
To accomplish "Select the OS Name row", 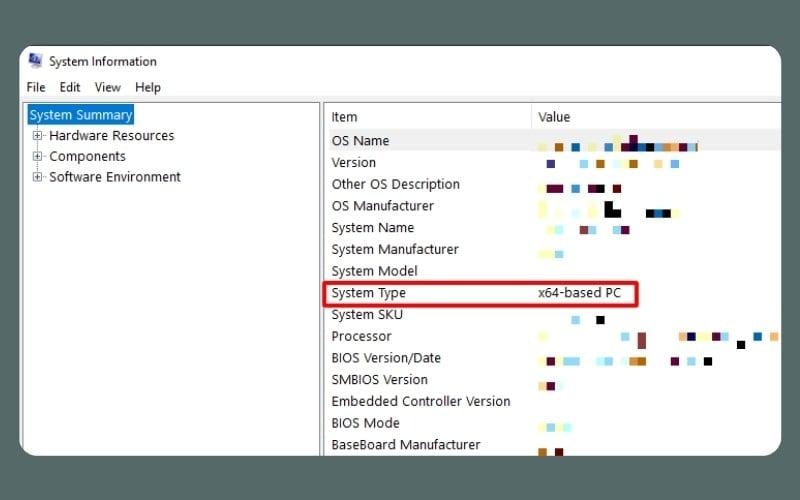I will 361,141.
